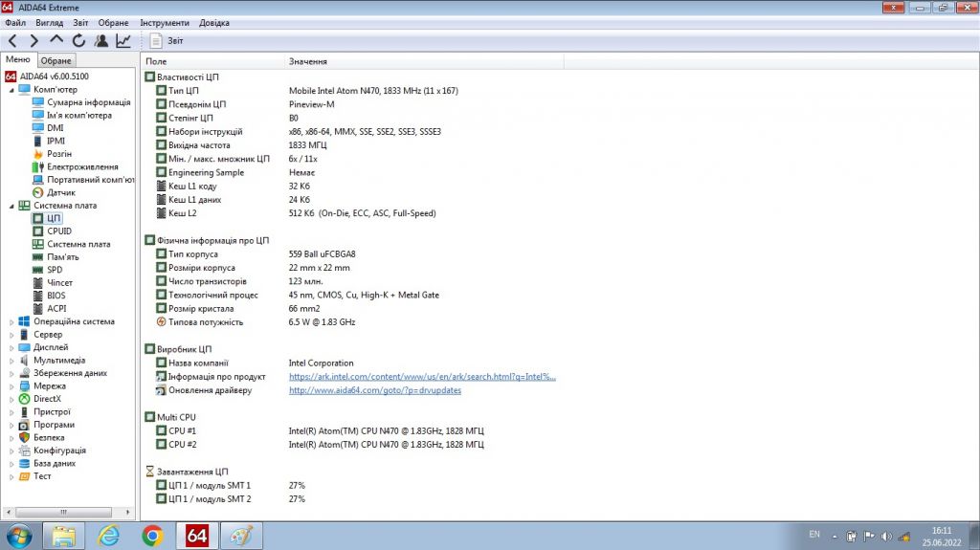Collapse the Комп'ютер tree node
This screenshot has width=980, height=550.
point(11,90)
